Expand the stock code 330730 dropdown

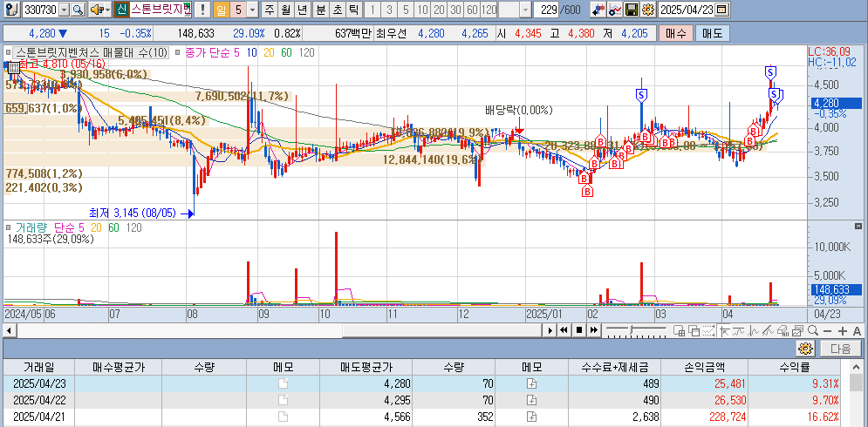tap(65, 10)
